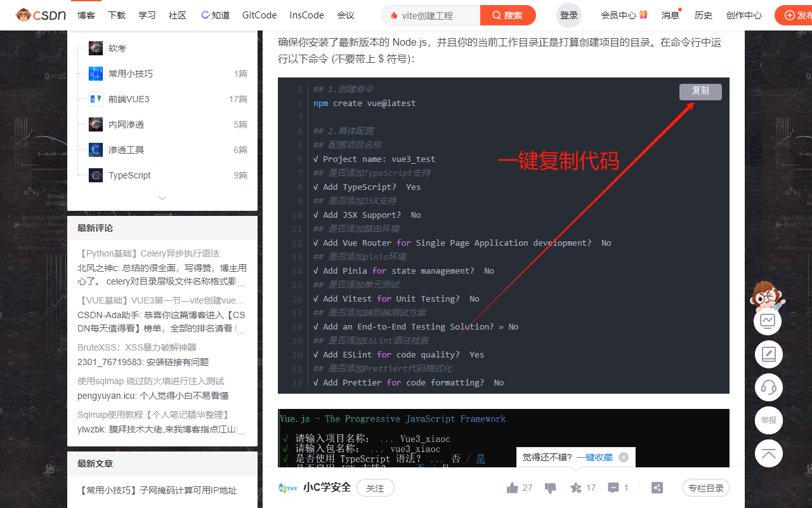Screen dimensions: 812x508
Task: Like the article with the thumbs-up icon
Action: [513, 488]
